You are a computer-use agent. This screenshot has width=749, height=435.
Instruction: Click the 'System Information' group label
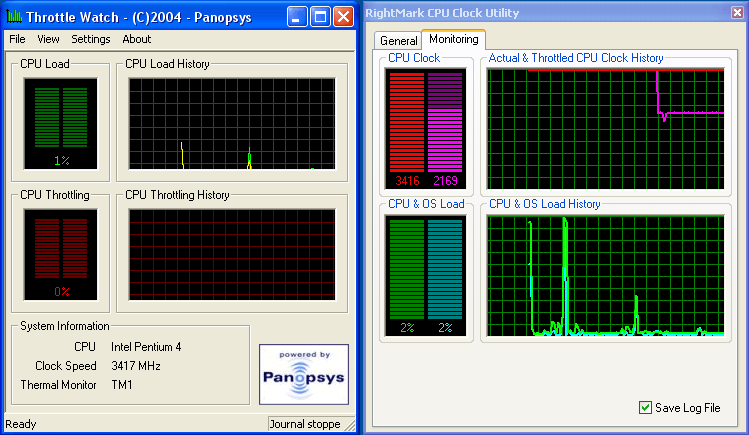coord(64,326)
